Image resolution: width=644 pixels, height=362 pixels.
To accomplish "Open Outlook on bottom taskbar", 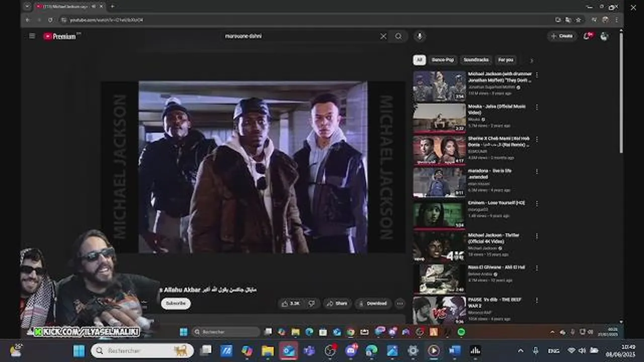I will click(x=289, y=350).
